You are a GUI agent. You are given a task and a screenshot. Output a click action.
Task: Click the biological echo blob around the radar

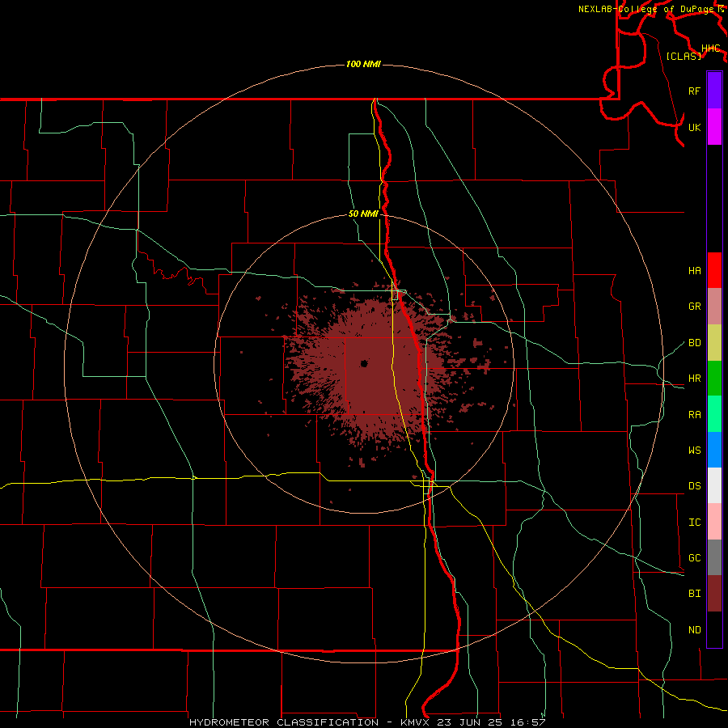[x=371, y=371]
